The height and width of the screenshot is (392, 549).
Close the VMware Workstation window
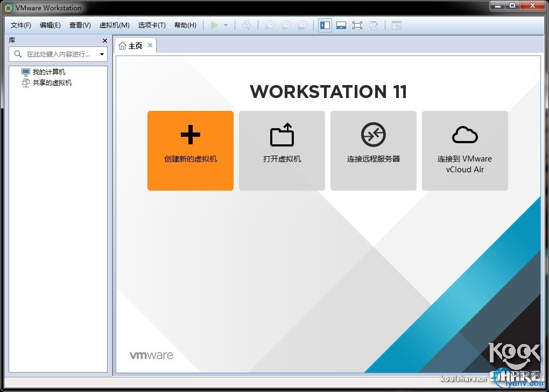pyautogui.click(x=532, y=6)
